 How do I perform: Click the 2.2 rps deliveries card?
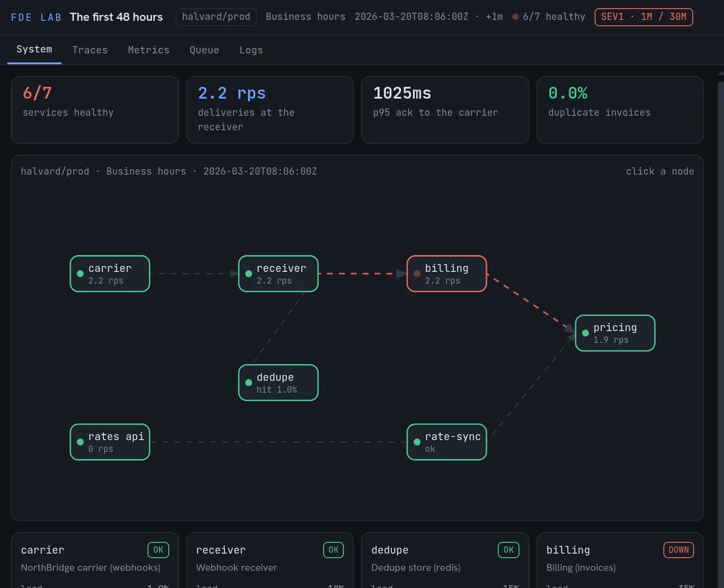270,110
